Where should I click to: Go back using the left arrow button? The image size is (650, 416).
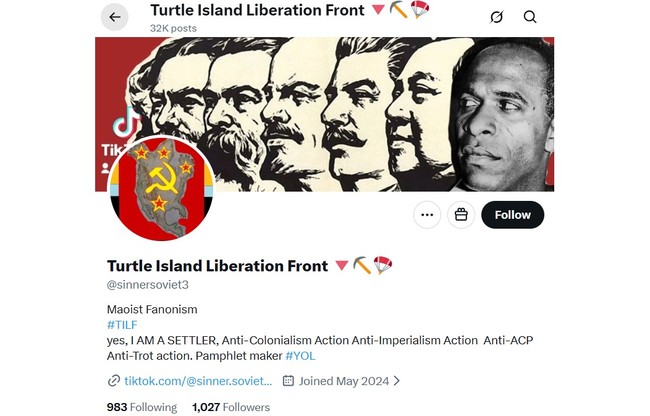(x=114, y=17)
